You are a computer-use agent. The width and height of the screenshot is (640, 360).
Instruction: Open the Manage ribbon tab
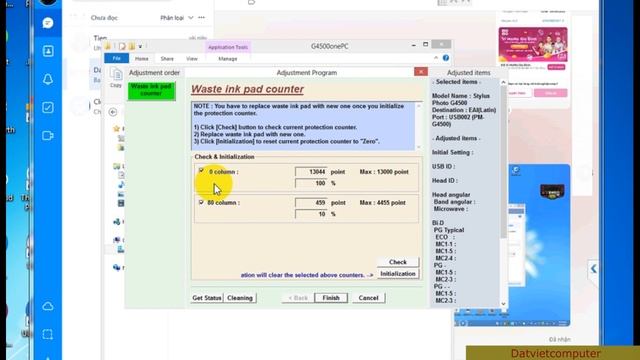point(228,59)
